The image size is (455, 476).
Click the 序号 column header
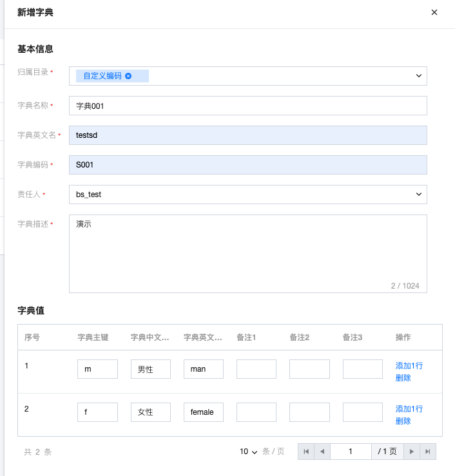(x=32, y=338)
